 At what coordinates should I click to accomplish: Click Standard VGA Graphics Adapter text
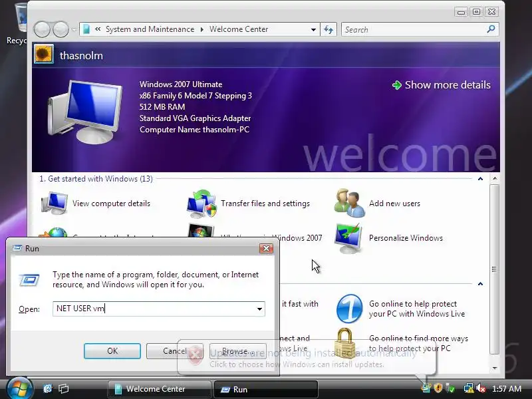(x=195, y=118)
